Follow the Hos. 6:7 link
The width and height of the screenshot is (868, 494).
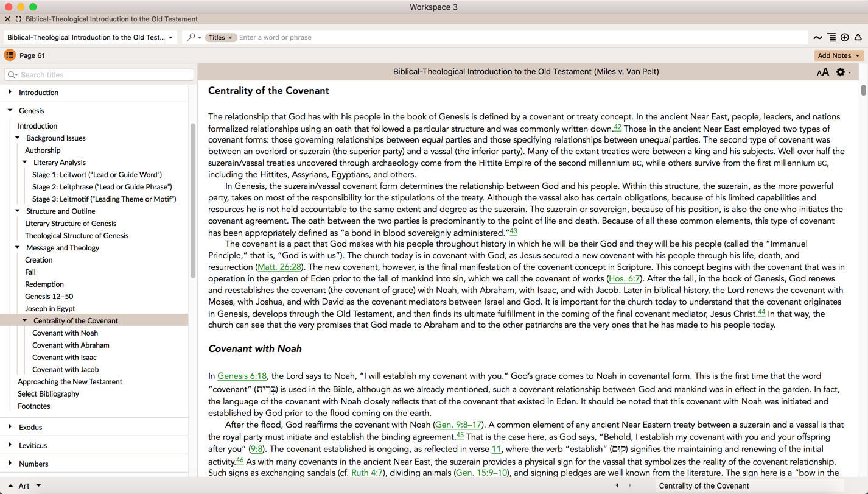(x=625, y=278)
